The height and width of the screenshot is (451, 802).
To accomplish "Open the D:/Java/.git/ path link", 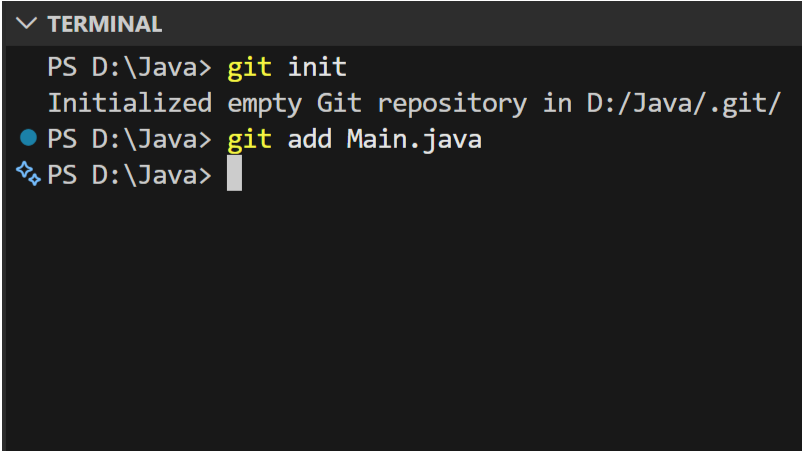I will coord(683,103).
